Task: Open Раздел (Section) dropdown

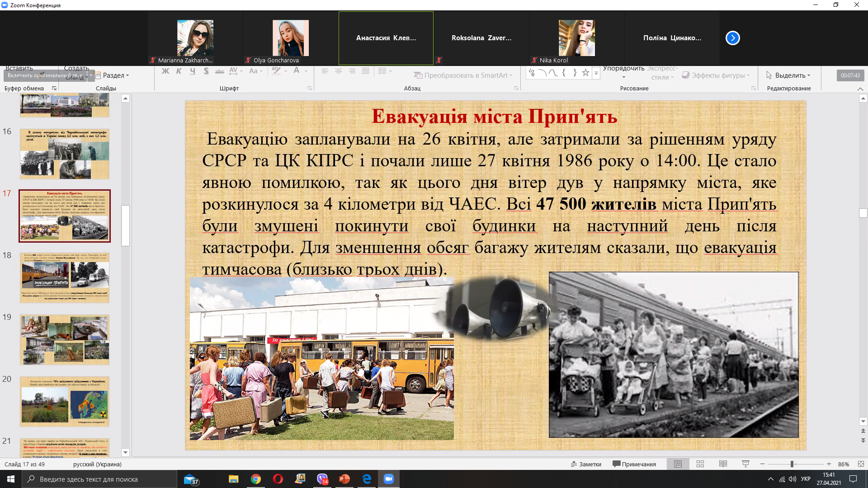Action: click(x=112, y=75)
